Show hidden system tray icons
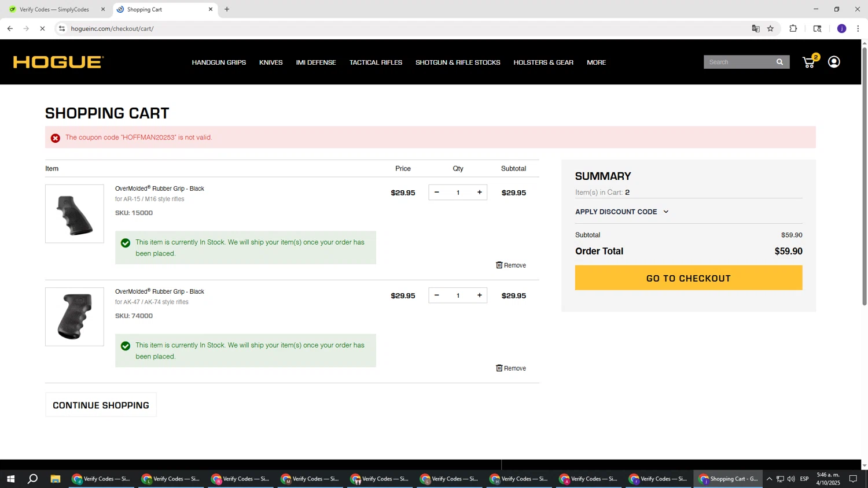 (x=769, y=479)
